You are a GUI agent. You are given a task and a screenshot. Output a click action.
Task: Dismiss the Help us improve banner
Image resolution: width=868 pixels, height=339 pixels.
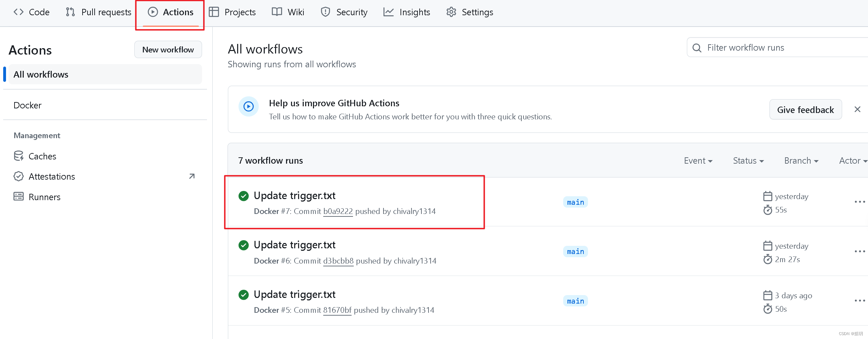coord(857,109)
